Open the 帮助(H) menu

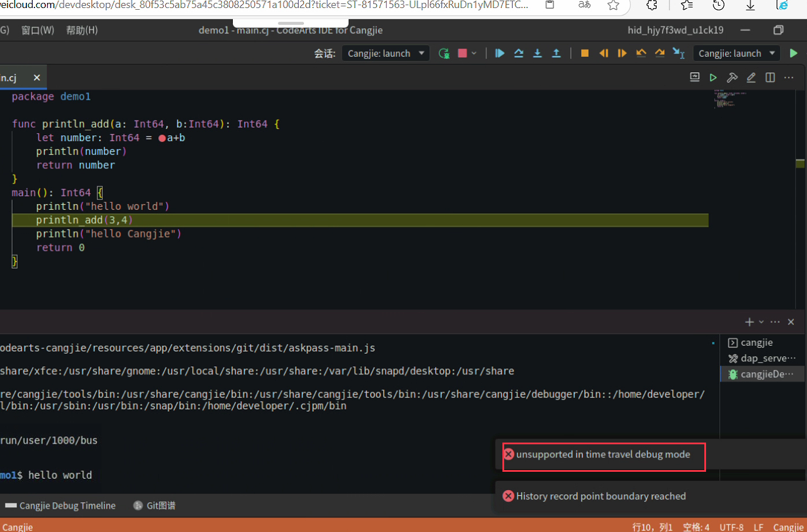click(x=82, y=30)
